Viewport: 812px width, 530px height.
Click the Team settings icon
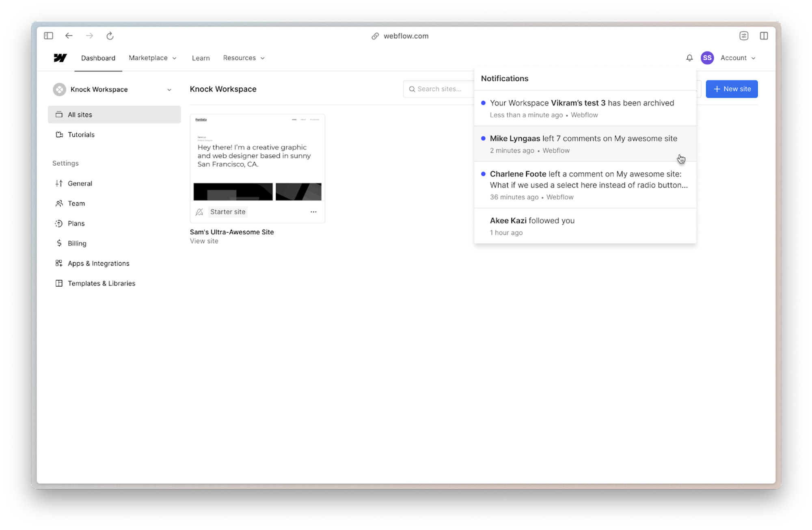click(59, 203)
